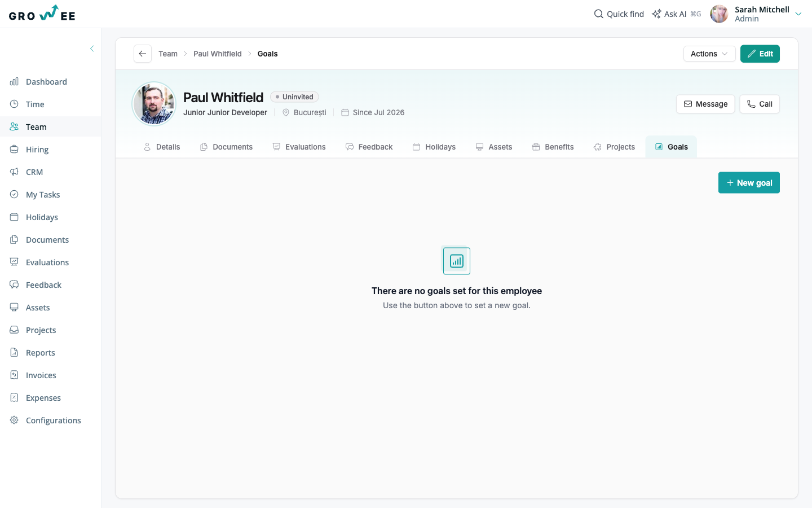Image resolution: width=812 pixels, height=508 pixels.
Task: Click the Edit button
Action: click(760, 54)
